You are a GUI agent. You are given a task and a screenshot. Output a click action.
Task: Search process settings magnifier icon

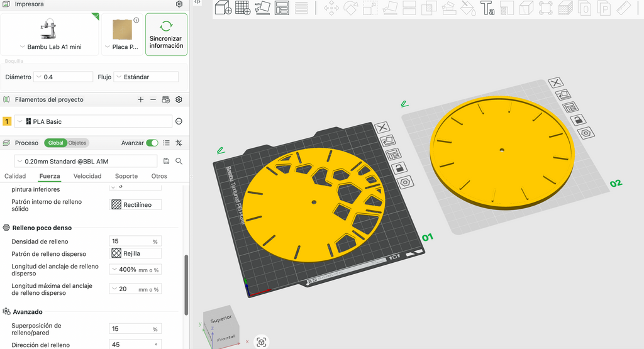click(179, 161)
